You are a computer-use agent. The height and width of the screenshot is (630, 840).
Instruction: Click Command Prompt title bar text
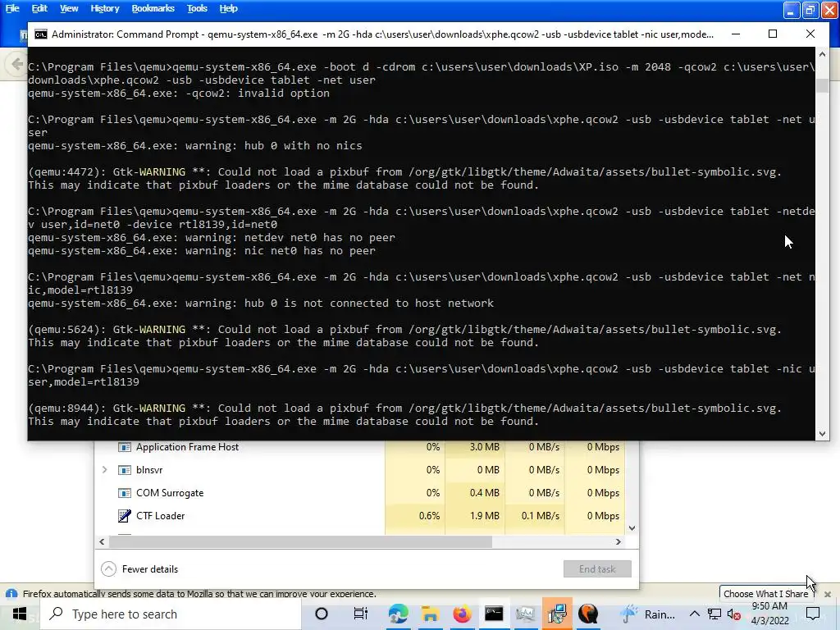tap(382, 34)
